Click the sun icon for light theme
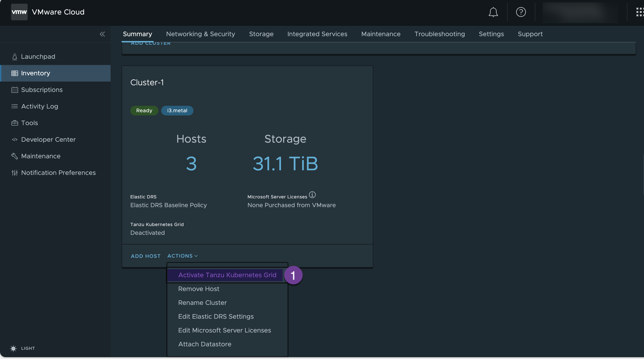Screen dimensions: 644x359 [x=14, y=348]
